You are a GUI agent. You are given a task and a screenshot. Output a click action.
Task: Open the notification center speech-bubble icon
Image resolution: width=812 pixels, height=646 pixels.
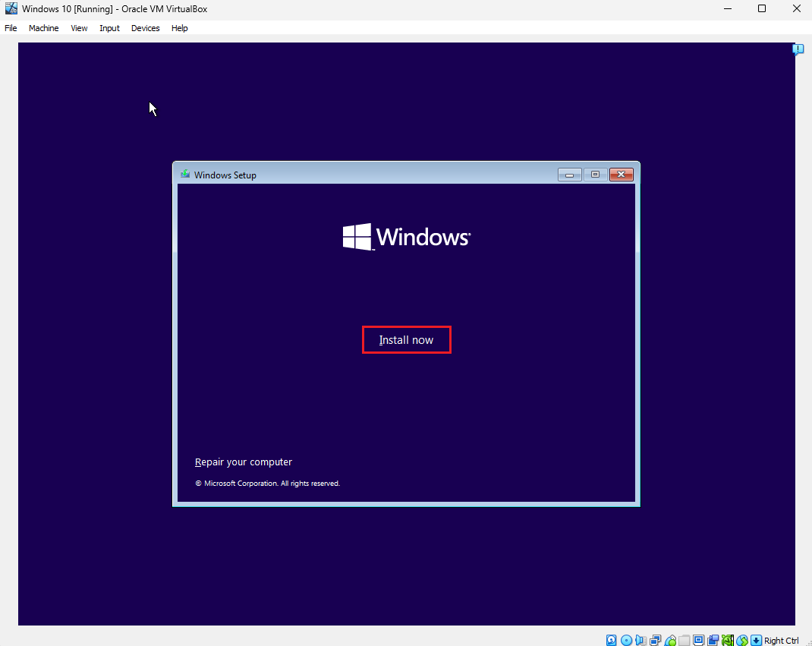(x=798, y=50)
